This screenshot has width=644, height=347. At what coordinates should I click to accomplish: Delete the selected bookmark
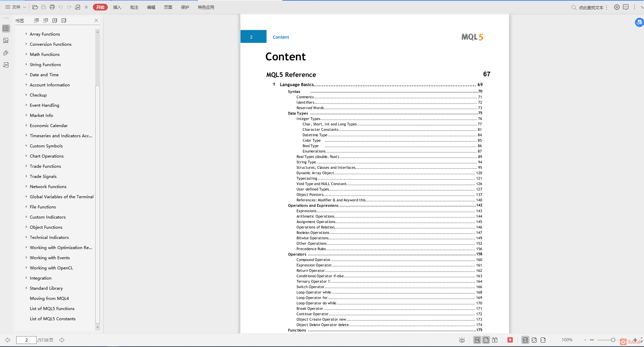tap(64, 20)
